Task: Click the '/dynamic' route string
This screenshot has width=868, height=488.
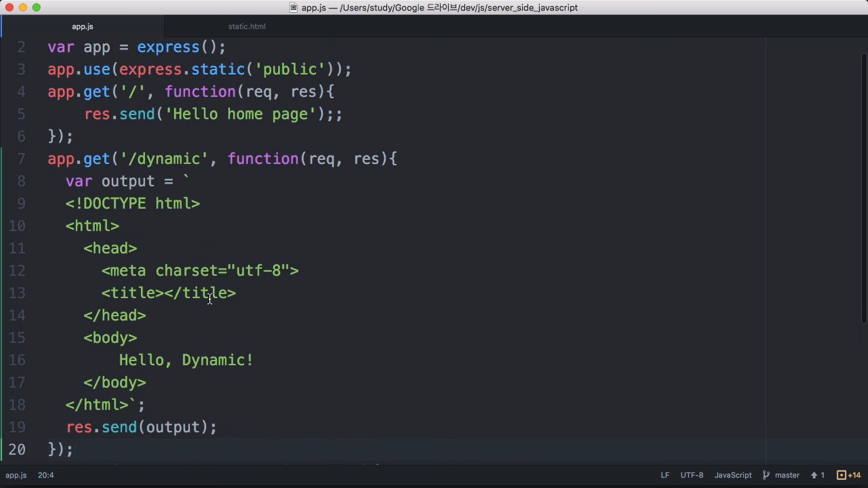Action: point(164,159)
